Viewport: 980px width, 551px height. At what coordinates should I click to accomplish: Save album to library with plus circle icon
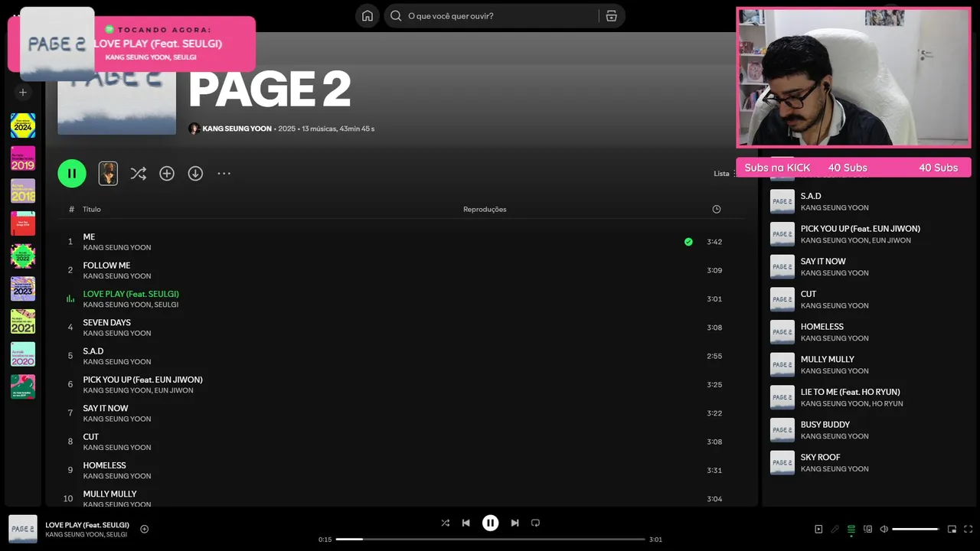click(167, 174)
